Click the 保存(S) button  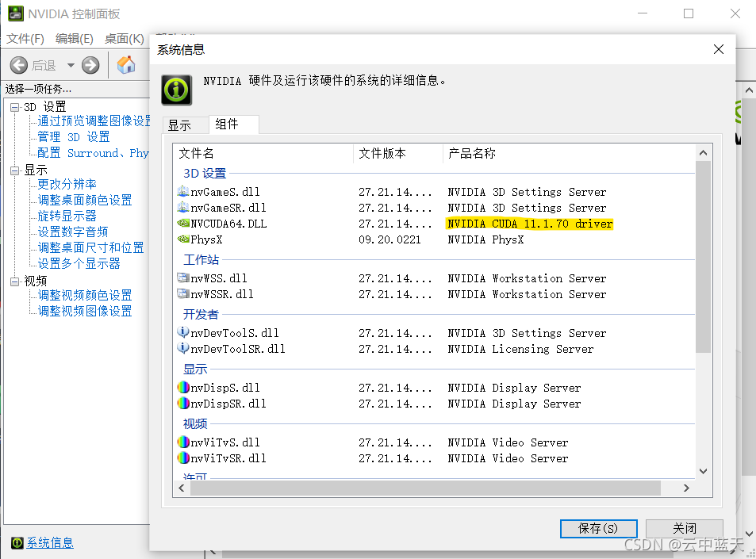point(598,529)
